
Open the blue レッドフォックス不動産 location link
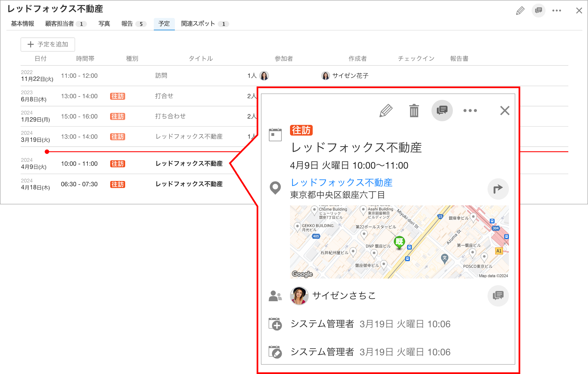pos(341,183)
